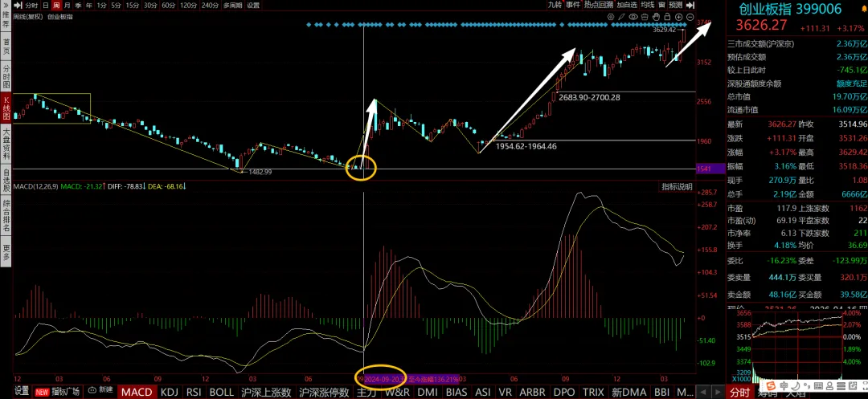
Task: Toggle the eye visibility icon above chart
Action: (x=633, y=17)
